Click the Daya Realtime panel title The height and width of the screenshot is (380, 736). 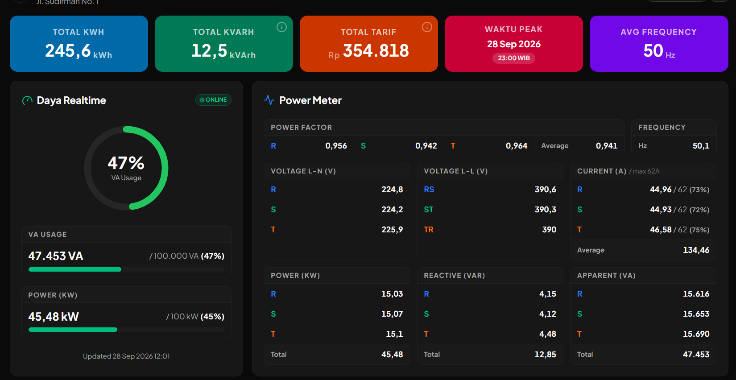click(71, 100)
